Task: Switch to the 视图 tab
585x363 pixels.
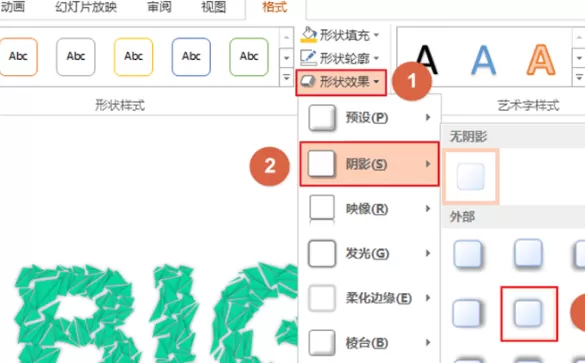Action: click(213, 7)
